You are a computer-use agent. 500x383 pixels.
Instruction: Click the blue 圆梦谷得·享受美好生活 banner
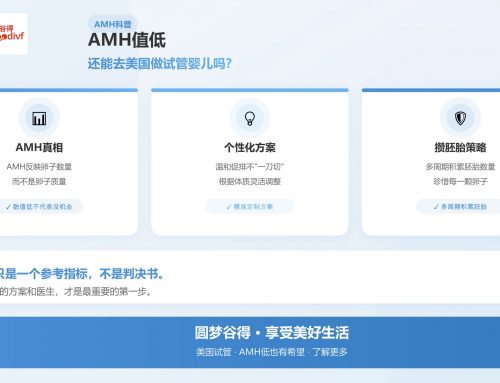[250, 342]
